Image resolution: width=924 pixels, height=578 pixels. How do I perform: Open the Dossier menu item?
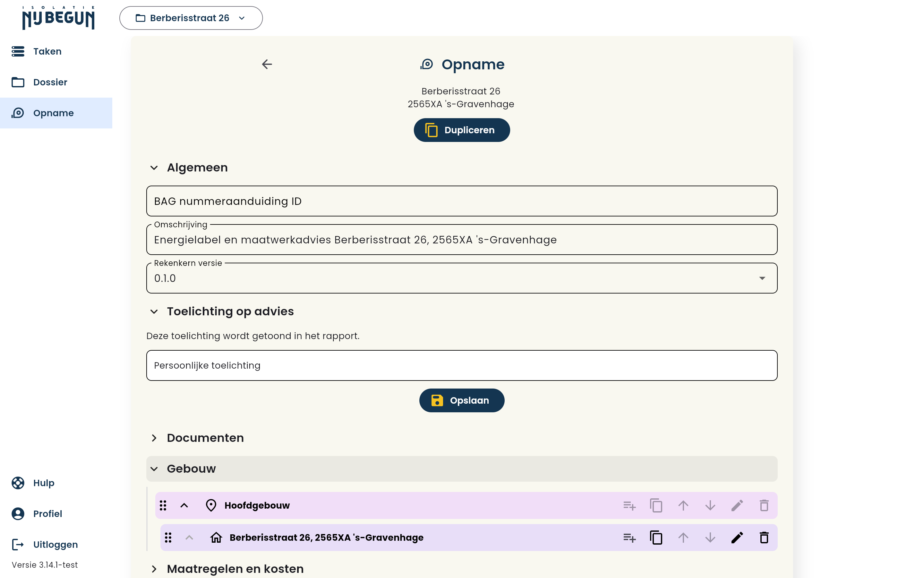tap(56, 82)
